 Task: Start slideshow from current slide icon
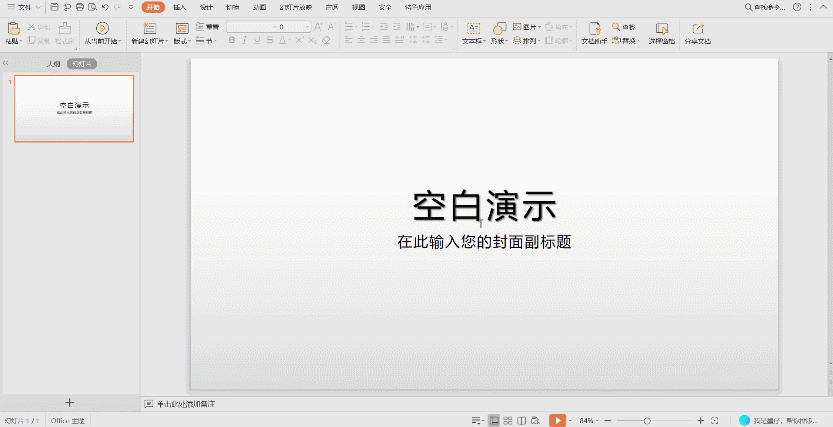tap(101, 28)
